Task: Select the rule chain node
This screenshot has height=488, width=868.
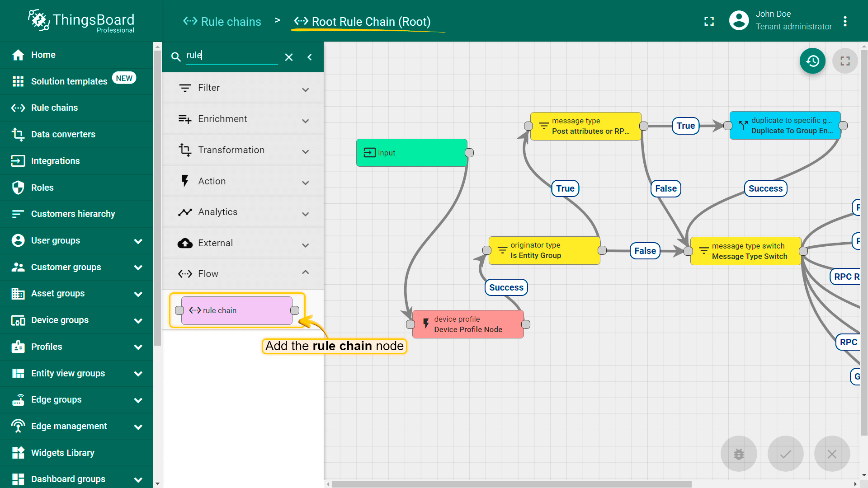Action: click(x=237, y=310)
